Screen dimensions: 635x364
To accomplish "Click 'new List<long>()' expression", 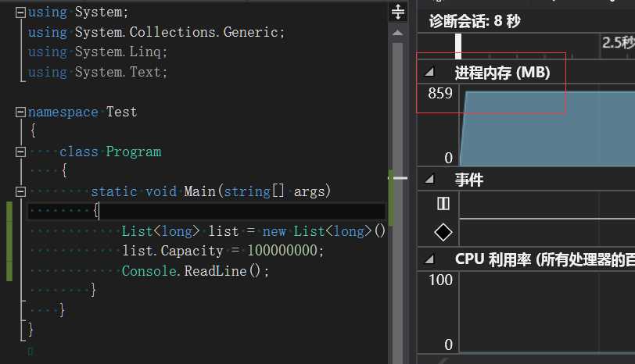I will click(324, 231).
